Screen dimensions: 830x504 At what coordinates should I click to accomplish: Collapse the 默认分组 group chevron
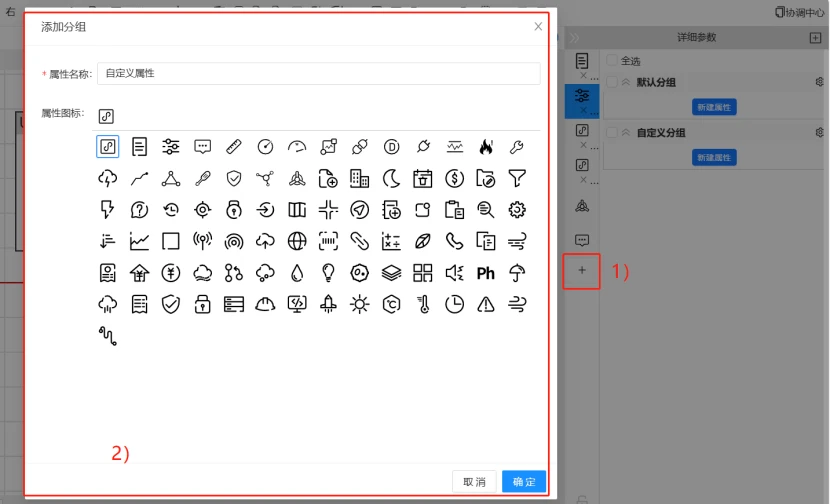click(x=626, y=82)
